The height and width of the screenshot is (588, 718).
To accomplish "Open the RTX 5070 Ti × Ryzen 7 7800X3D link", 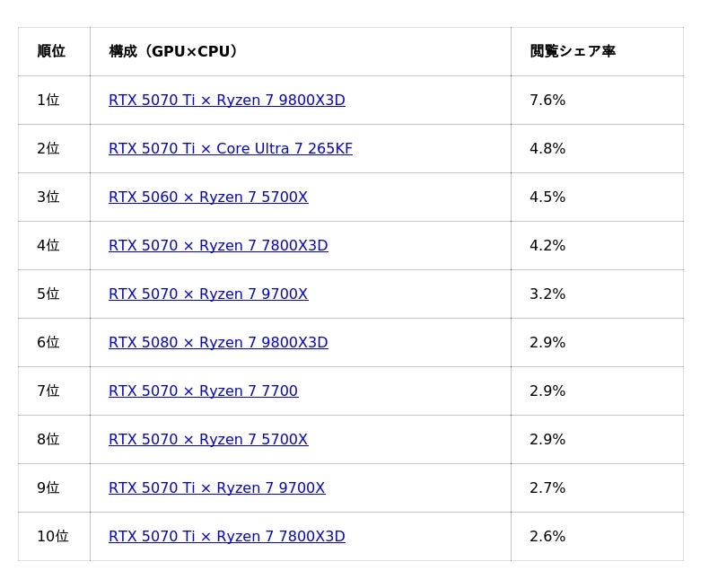I will [x=226, y=537].
